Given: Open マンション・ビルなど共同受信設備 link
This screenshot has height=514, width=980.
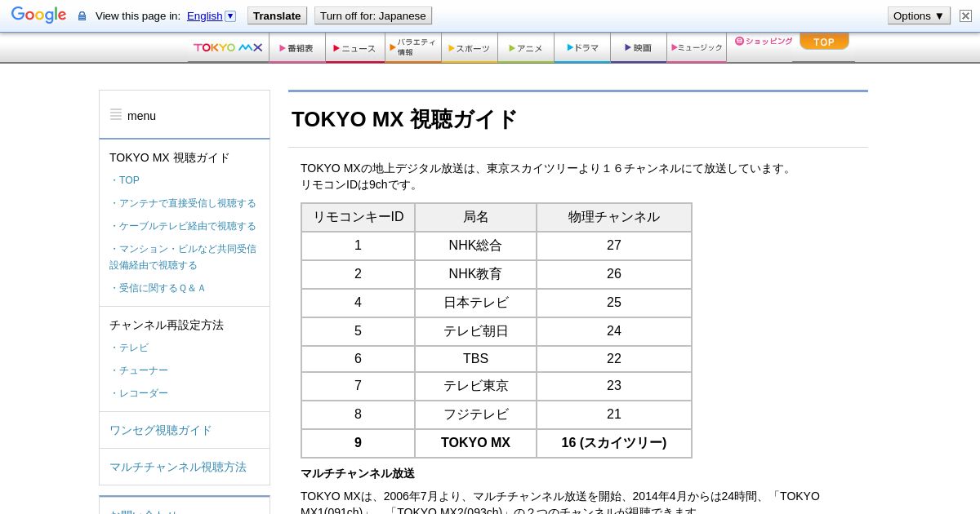Looking at the screenshot, I should [183, 257].
